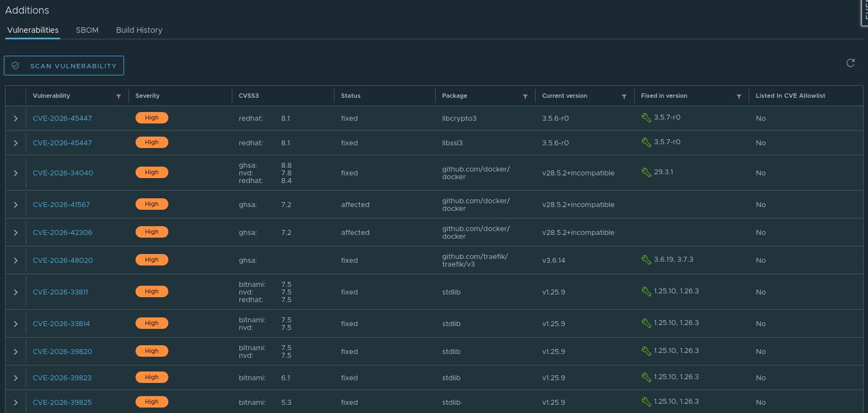This screenshot has width=868, height=413.
Task: Open the Package column filter icon
Action: (x=525, y=97)
